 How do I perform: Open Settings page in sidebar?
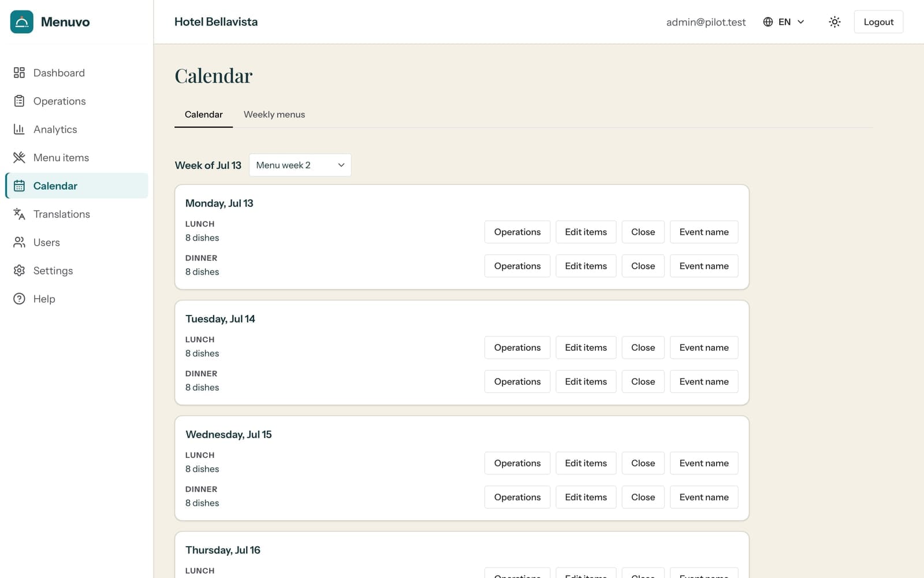point(76,271)
